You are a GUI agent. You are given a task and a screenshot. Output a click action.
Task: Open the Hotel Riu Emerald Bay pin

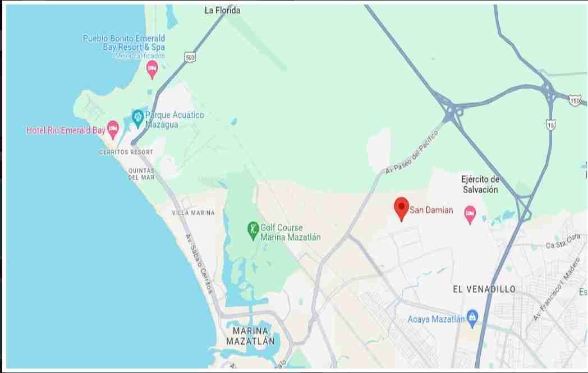point(113,130)
